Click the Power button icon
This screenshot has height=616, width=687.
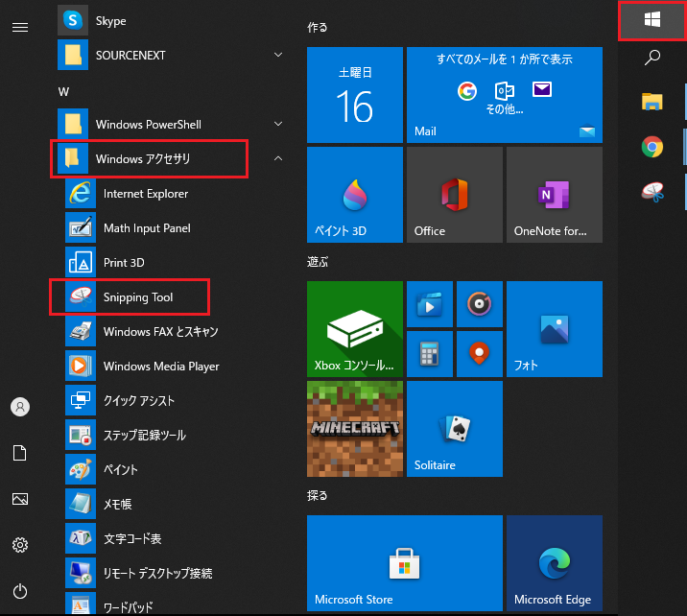tap(20, 591)
